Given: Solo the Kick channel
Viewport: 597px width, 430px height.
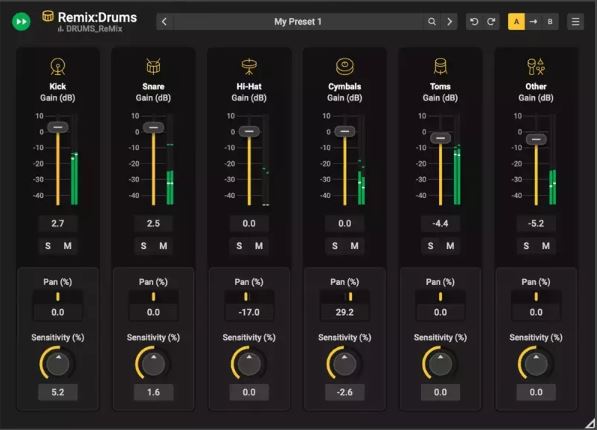Looking at the screenshot, I should coord(48,246).
